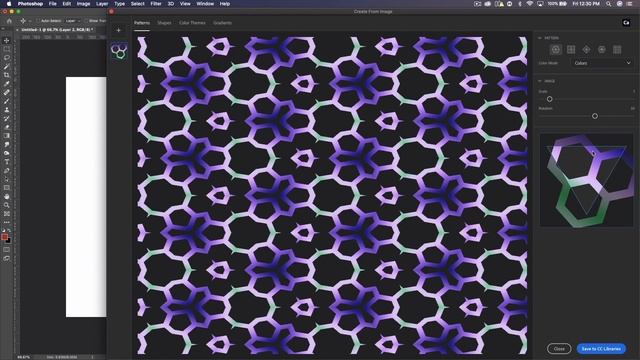640x360 pixels.
Task: Click the hexagon source preview with triangle
Action: coord(587,180)
